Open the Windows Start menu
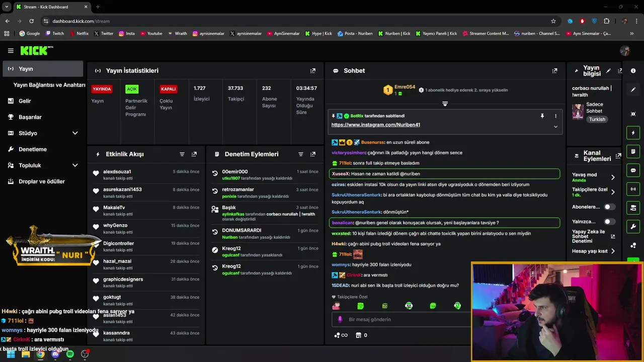 (x=11, y=354)
